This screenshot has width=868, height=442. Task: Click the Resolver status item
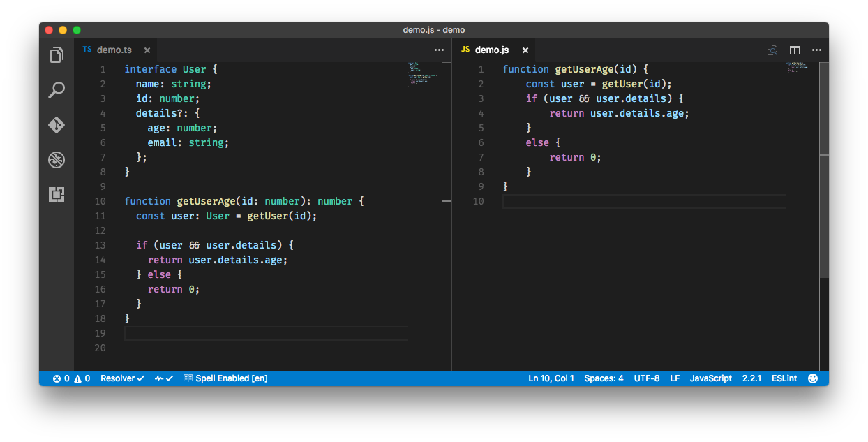(122, 378)
